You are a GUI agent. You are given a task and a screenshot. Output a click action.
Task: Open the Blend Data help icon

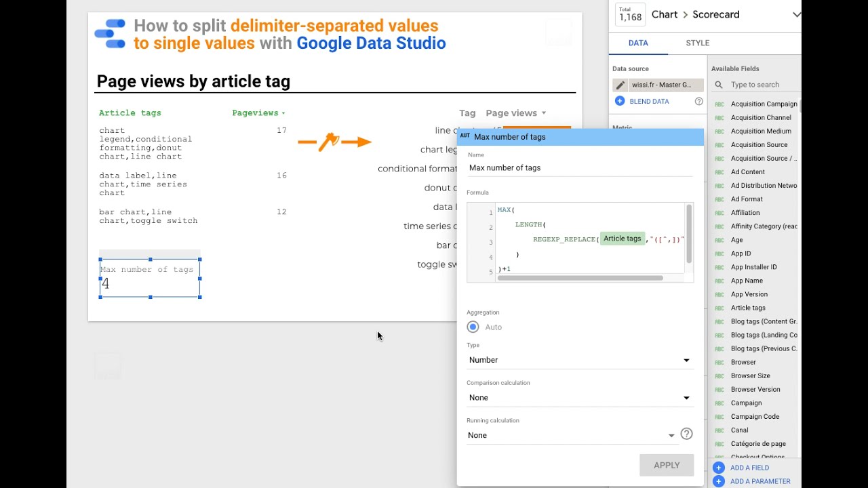click(698, 101)
